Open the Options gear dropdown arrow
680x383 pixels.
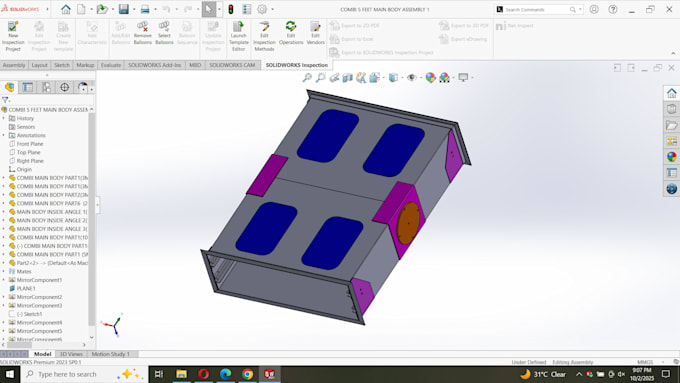tap(272, 9)
